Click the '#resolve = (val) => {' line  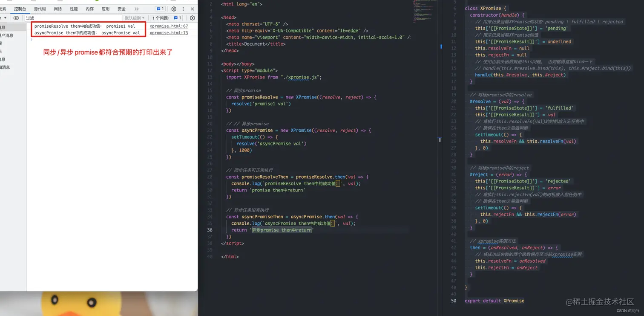coord(497,101)
